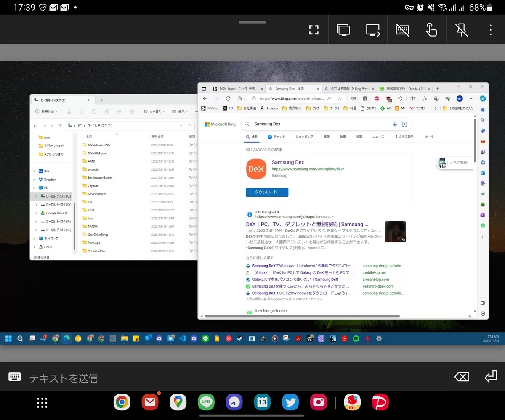Click Edge back arrow button
This screenshot has height=420, width=505.
205,98
